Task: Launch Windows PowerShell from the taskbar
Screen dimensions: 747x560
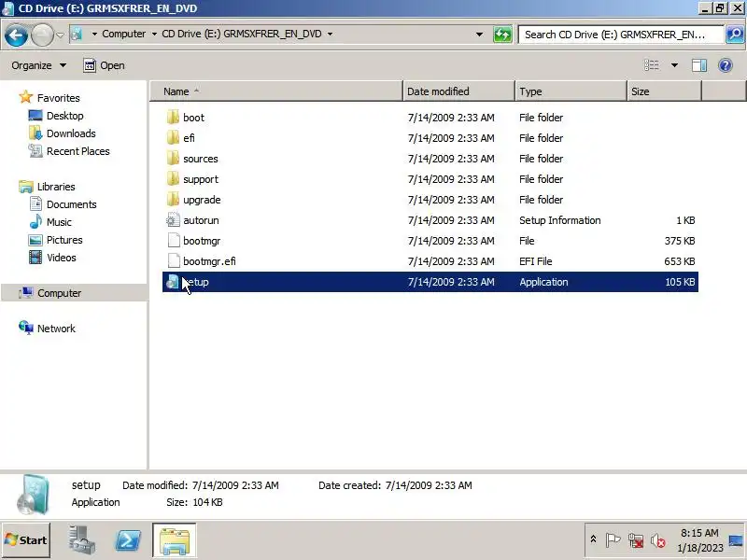Action: (x=128, y=540)
